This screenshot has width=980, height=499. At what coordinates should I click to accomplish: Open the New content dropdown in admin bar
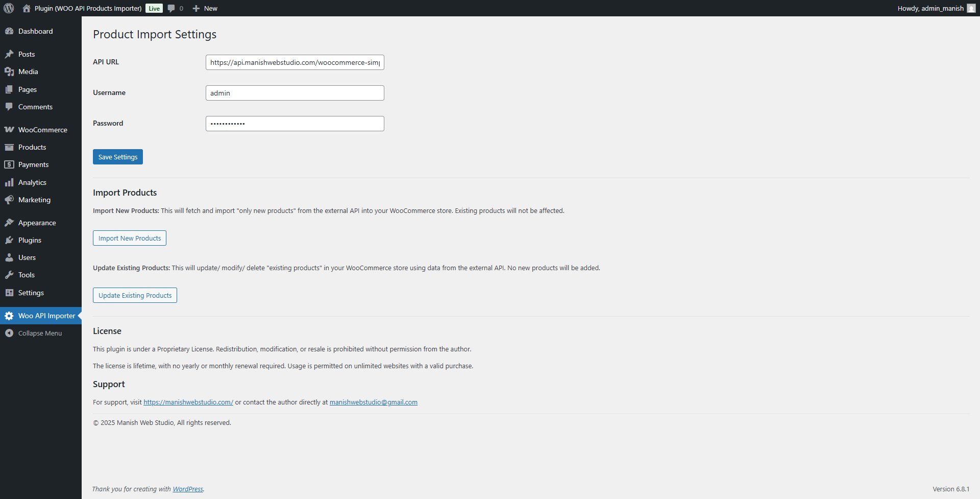coord(205,8)
